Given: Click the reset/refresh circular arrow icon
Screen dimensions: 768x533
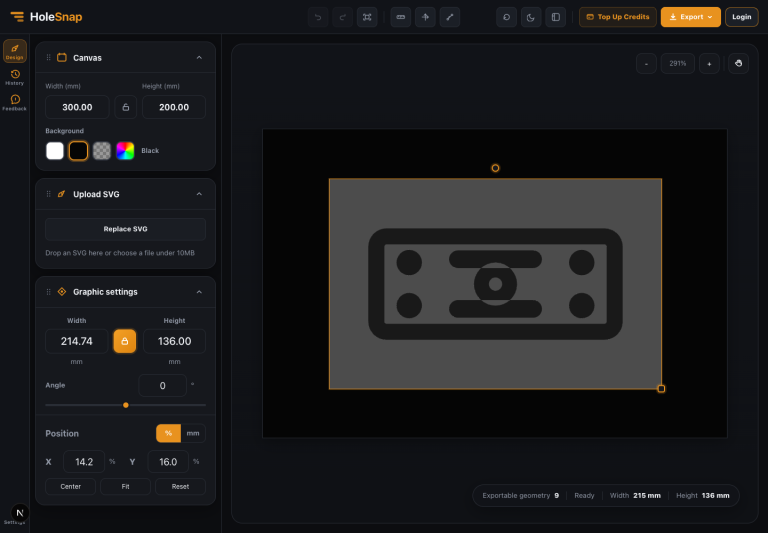Looking at the screenshot, I should click(x=506, y=17).
